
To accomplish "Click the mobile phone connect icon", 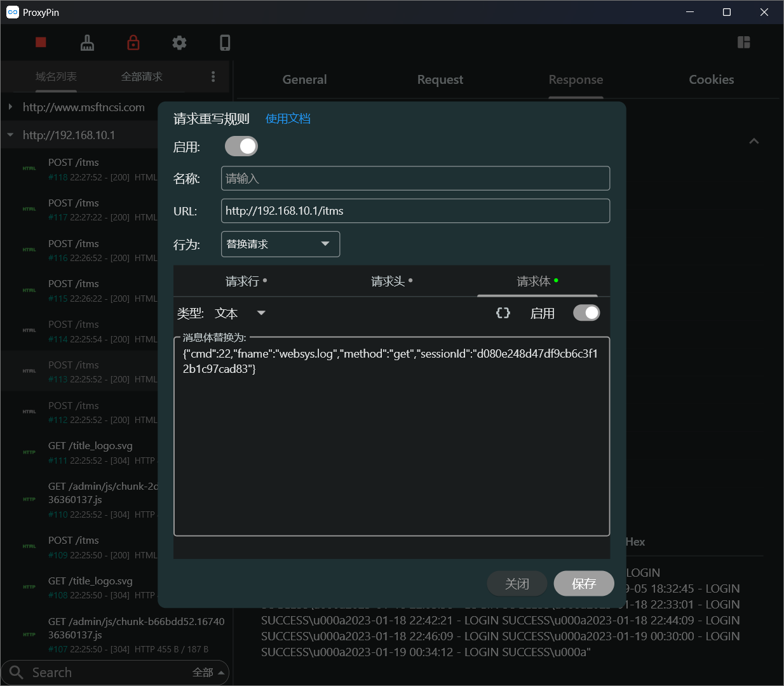I will tap(225, 43).
